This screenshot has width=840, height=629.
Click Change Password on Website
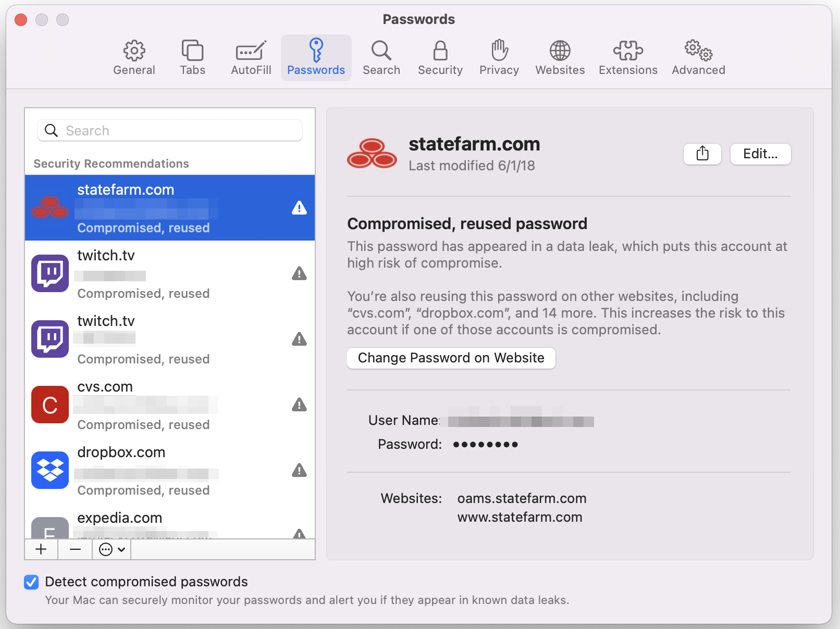(x=451, y=358)
